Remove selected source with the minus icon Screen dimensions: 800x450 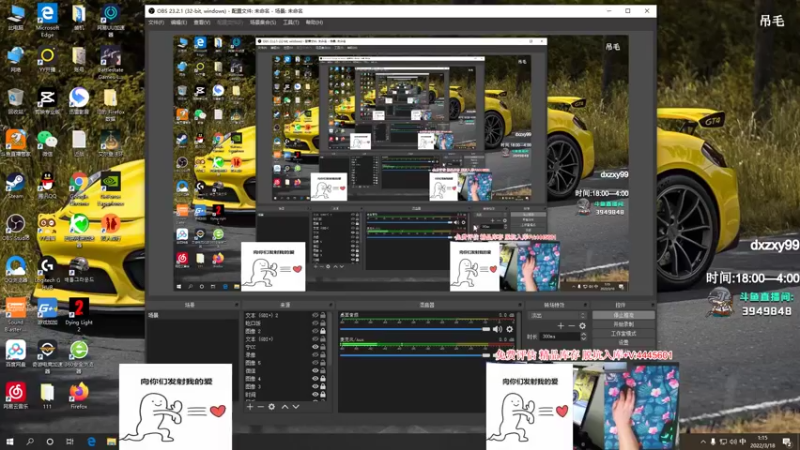[x=260, y=407]
